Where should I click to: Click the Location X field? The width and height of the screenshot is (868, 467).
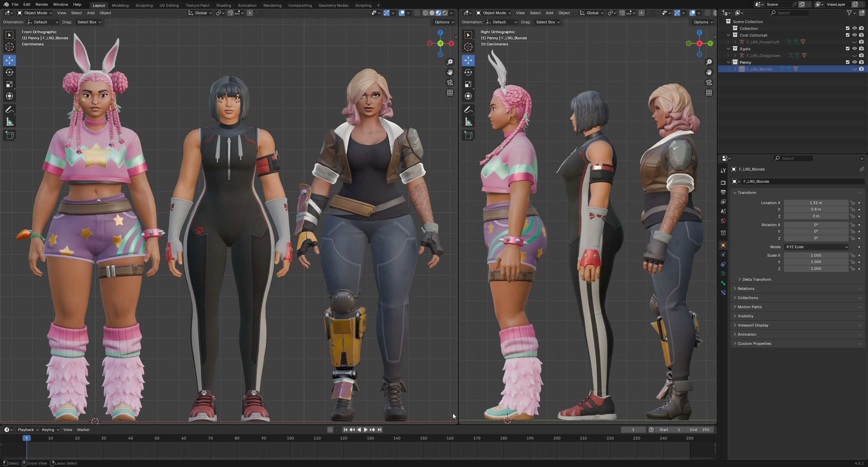815,203
